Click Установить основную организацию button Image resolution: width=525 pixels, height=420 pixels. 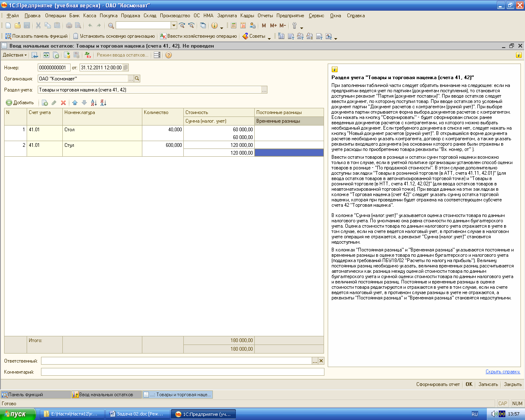click(x=114, y=36)
